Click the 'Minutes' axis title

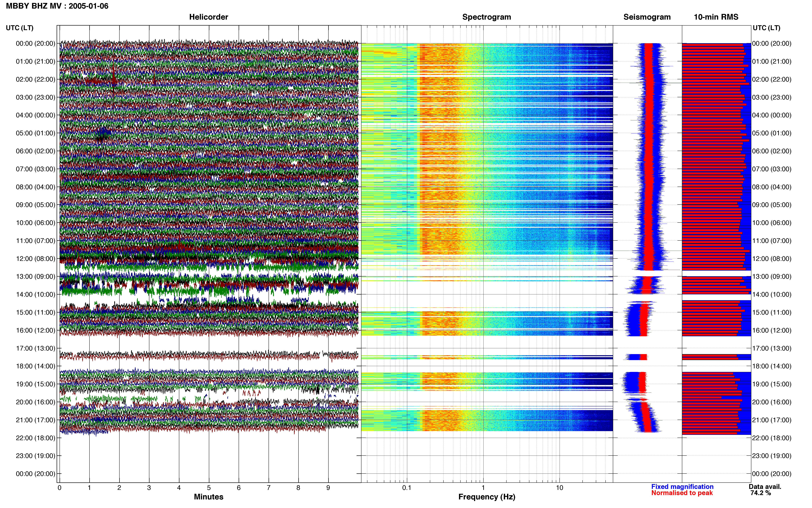209,497
